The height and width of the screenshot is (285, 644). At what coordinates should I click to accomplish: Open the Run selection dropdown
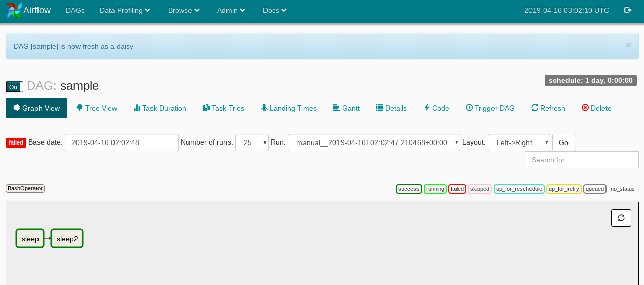pyautogui.click(x=374, y=142)
